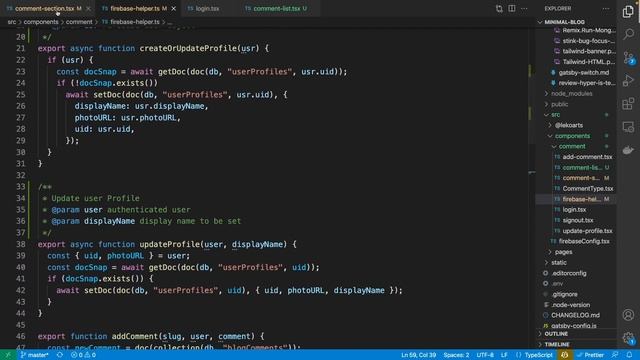The width and height of the screenshot is (640, 360).
Task: Change end of line sequence LF
Action: tap(504, 355)
